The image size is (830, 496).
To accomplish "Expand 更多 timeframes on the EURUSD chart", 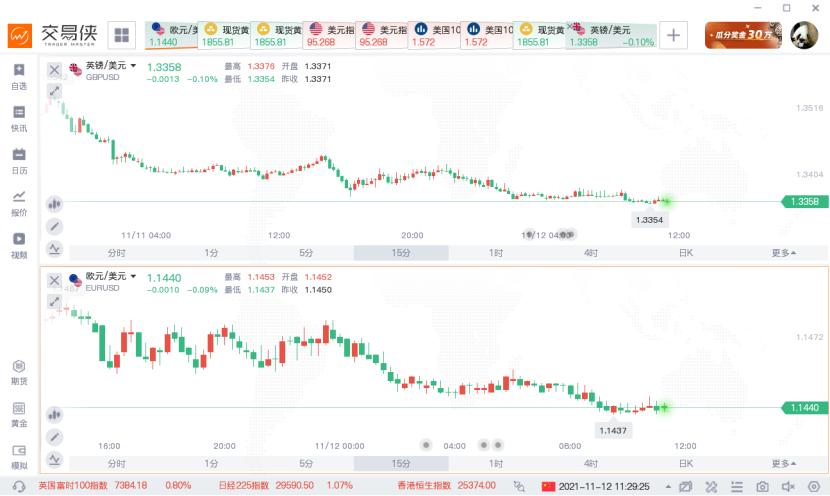I will click(x=783, y=464).
